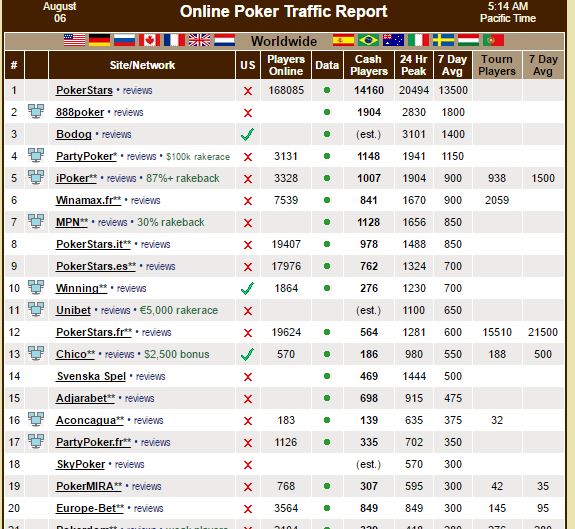The image size is (575, 529).
Task: Click the computer icon beside PartyPoker.fr
Action: [36, 441]
